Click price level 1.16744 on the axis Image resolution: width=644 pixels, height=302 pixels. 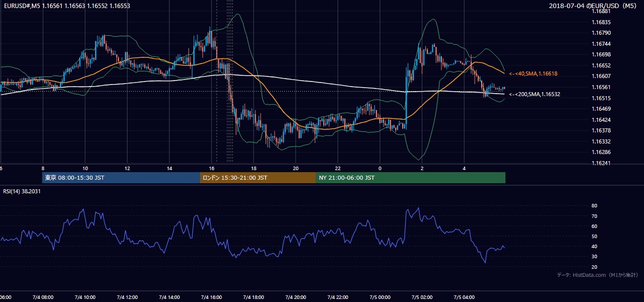coord(601,44)
